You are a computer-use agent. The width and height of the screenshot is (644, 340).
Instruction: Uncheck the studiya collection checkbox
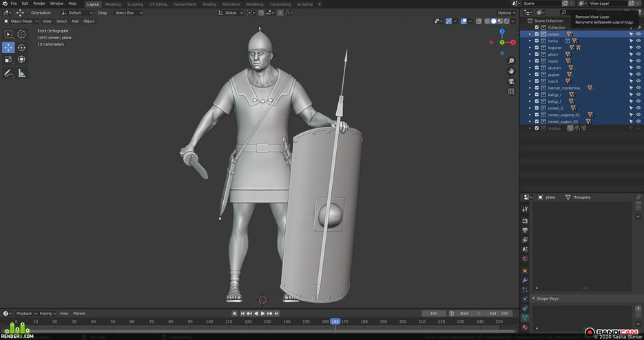tap(537, 128)
